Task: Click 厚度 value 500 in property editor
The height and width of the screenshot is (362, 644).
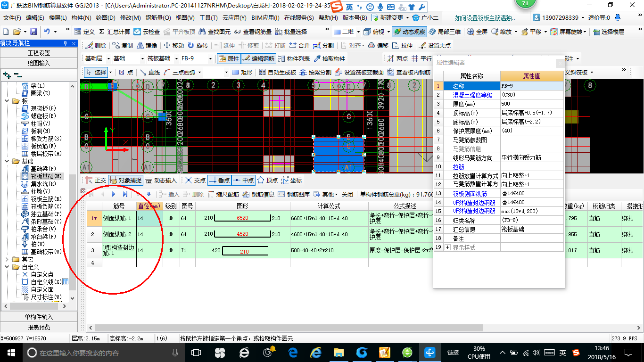Action: point(532,104)
